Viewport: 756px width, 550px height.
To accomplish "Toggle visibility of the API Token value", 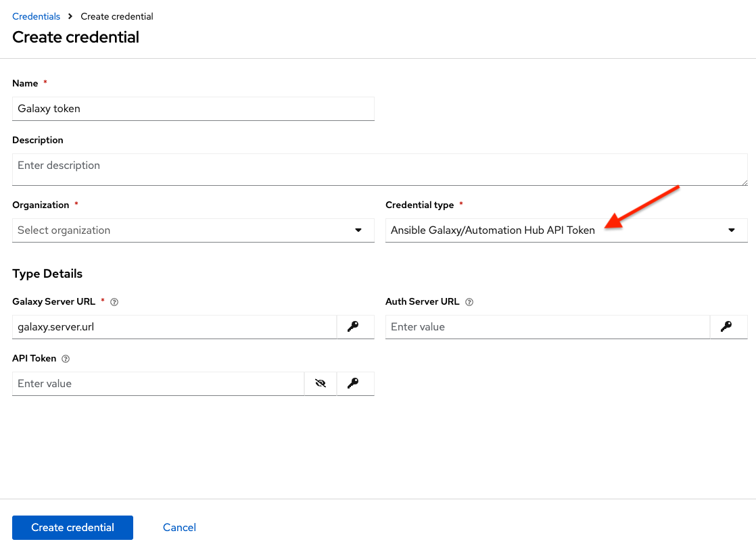I will (320, 383).
